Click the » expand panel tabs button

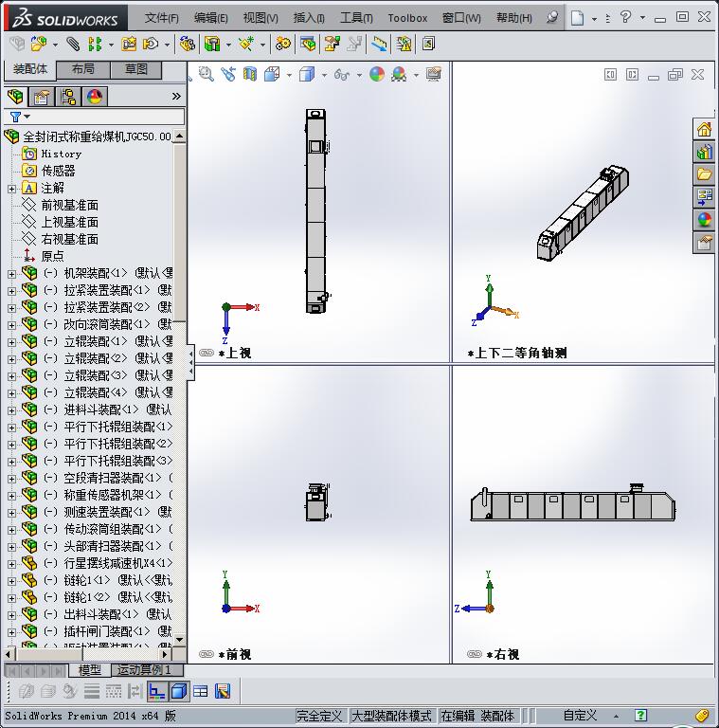[176, 97]
